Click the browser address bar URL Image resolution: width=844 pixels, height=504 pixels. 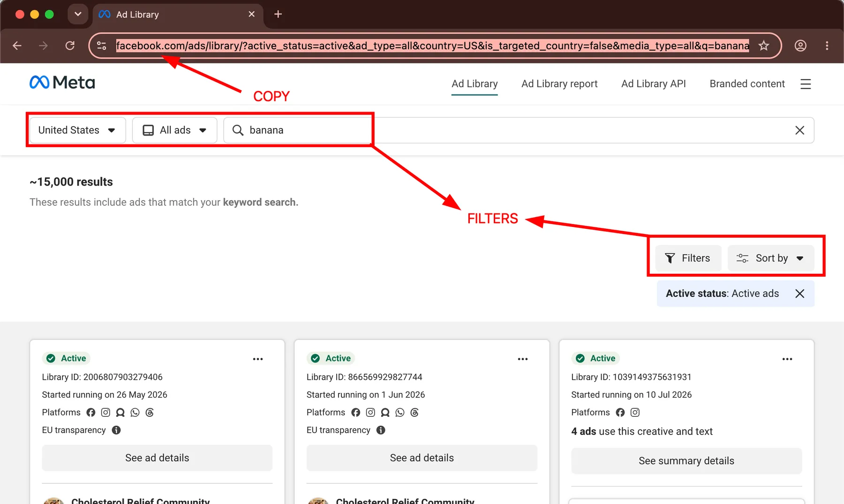pyautogui.click(x=432, y=45)
